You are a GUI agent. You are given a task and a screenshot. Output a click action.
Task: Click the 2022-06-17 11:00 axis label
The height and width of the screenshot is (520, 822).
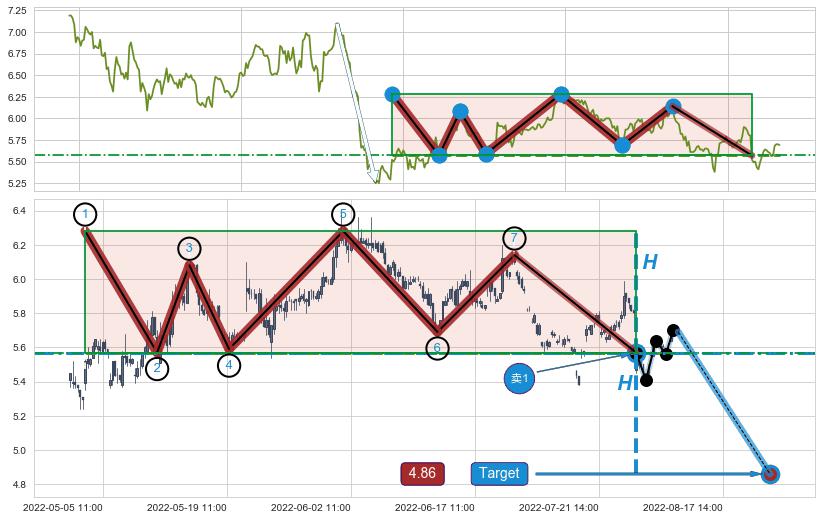click(434, 508)
